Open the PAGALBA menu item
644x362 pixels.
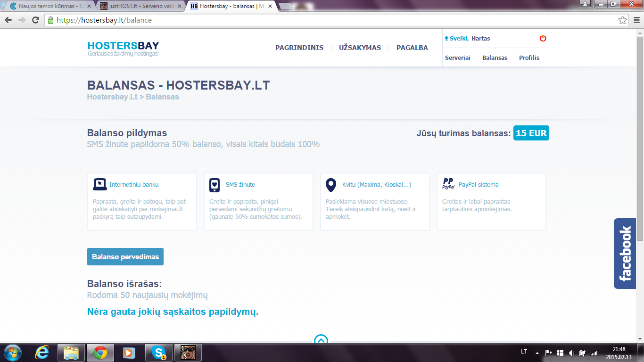click(412, 48)
